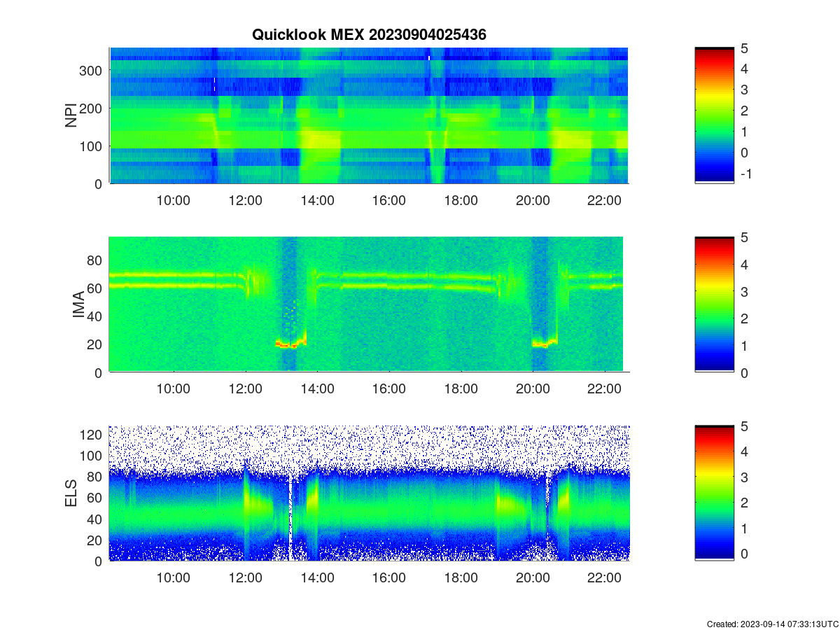Click the colorbar beside the IMA plot
The width and height of the screenshot is (840, 630).
coord(715,304)
